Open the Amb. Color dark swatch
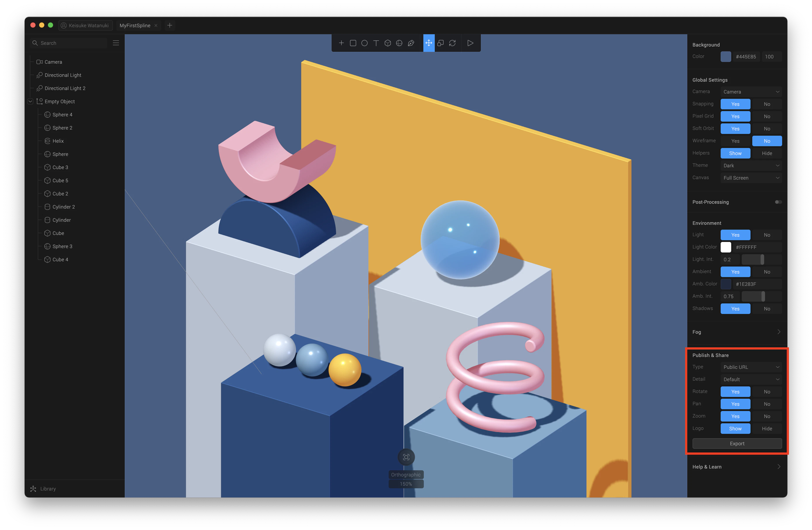This screenshot has height=530, width=812. [x=726, y=284]
